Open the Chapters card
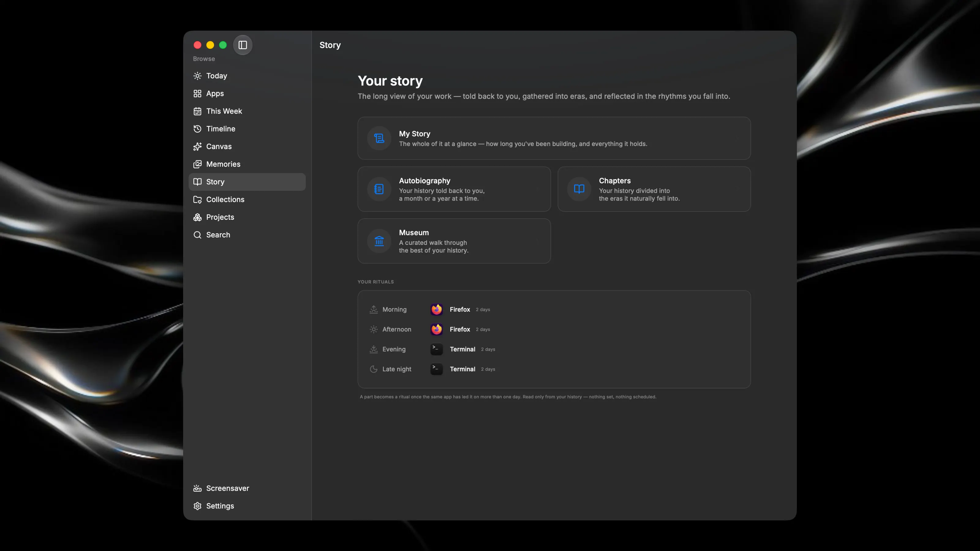 coord(654,189)
